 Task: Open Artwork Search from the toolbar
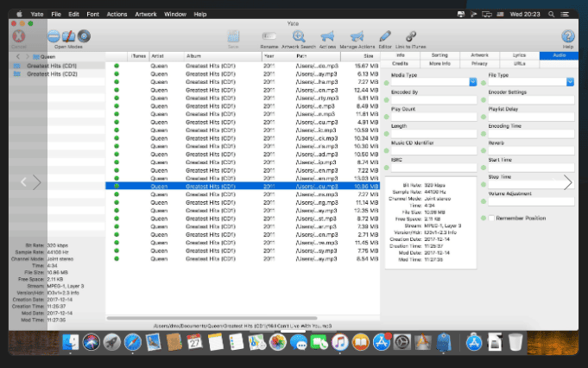[x=299, y=36]
